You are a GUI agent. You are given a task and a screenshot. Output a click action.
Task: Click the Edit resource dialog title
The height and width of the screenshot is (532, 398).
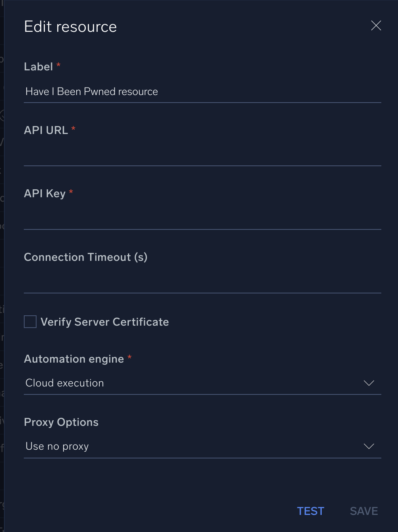click(70, 26)
